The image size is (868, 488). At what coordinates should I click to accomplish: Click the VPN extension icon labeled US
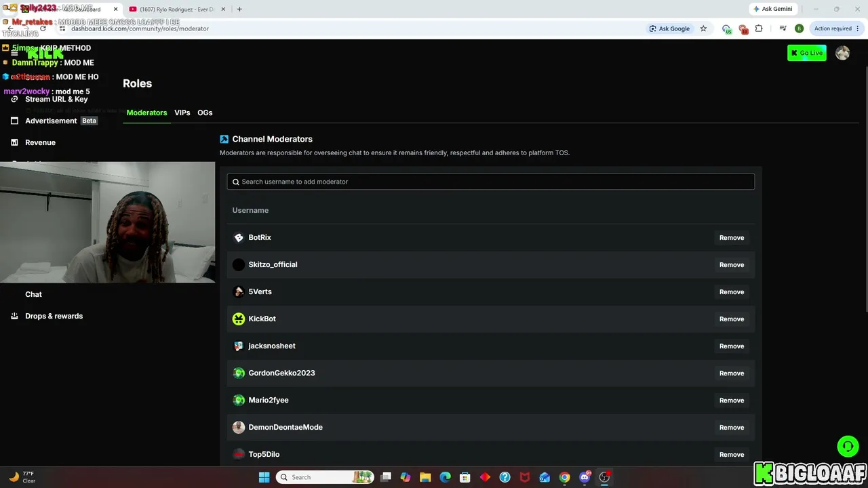[727, 28]
